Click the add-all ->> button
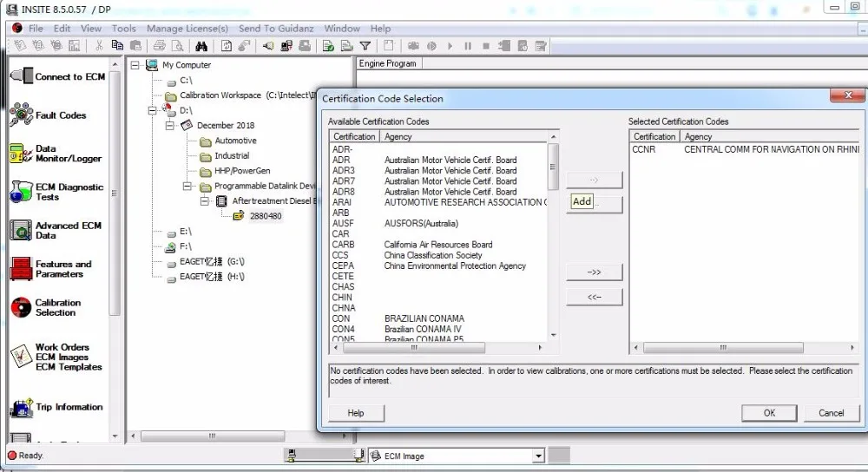868x472 pixels. (x=594, y=272)
